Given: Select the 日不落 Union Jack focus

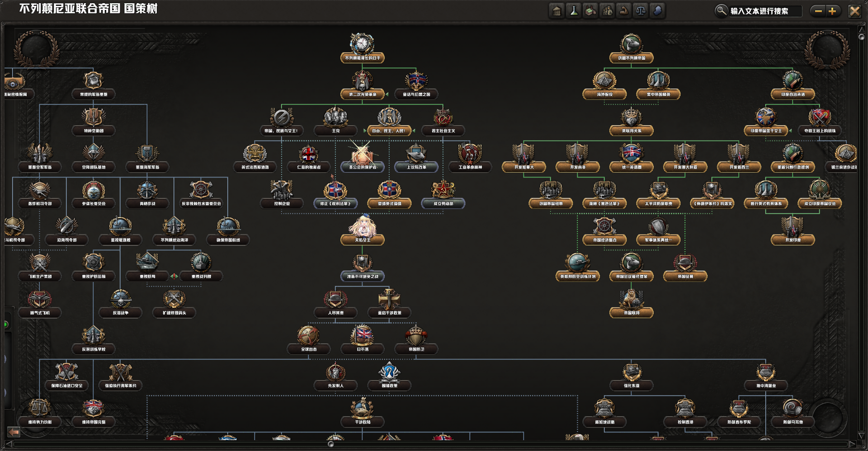Looking at the screenshot, I should [x=362, y=336].
